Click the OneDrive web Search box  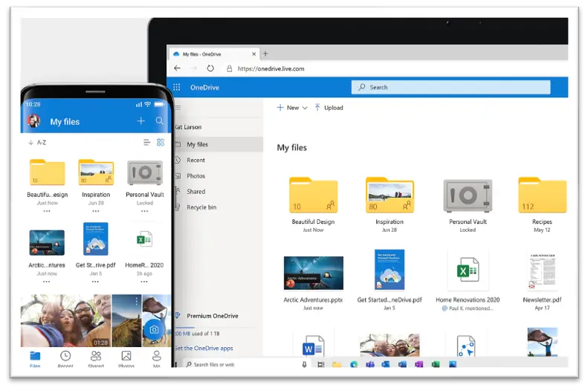coord(450,87)
